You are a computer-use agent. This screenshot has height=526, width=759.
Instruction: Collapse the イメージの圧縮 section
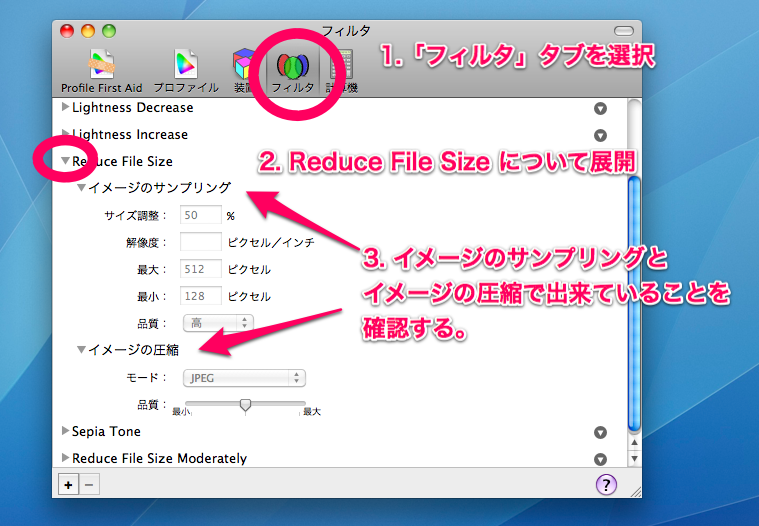[81, 349]
